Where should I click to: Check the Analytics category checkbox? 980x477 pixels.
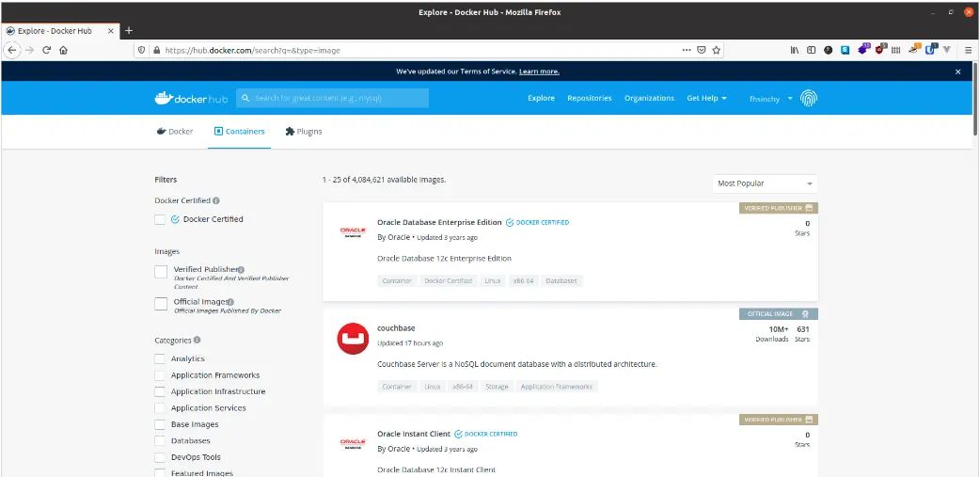pos(160,358)
